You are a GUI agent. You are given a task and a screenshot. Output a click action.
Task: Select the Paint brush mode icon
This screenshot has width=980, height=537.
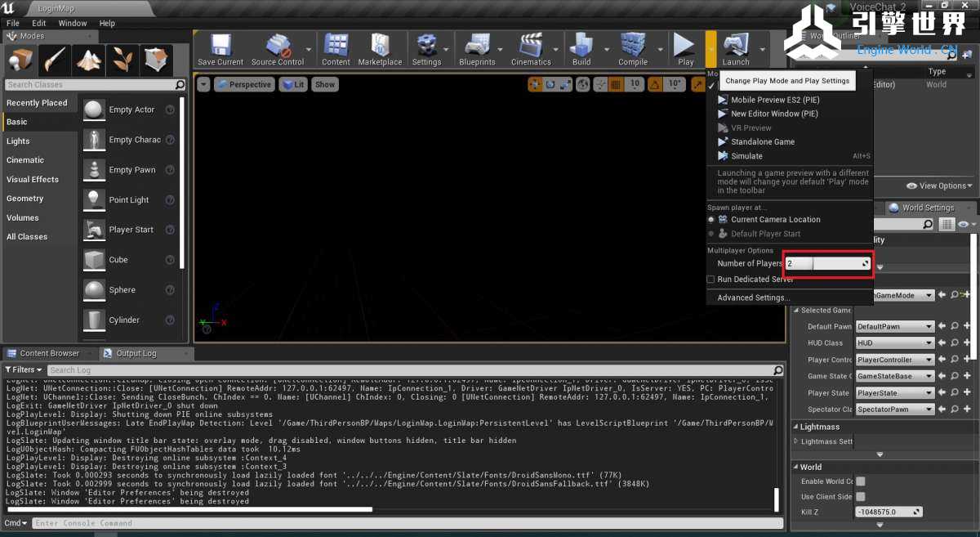coord(55,60)
